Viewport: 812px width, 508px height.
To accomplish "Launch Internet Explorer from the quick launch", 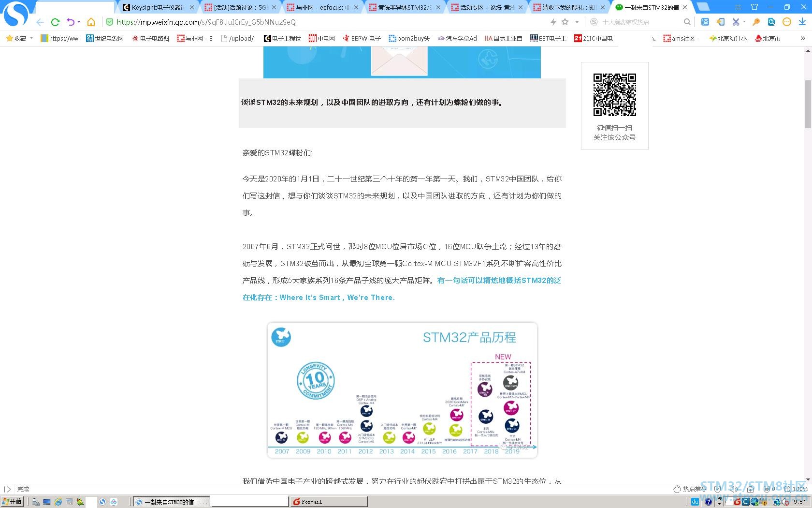I will [x=58, y=502].
